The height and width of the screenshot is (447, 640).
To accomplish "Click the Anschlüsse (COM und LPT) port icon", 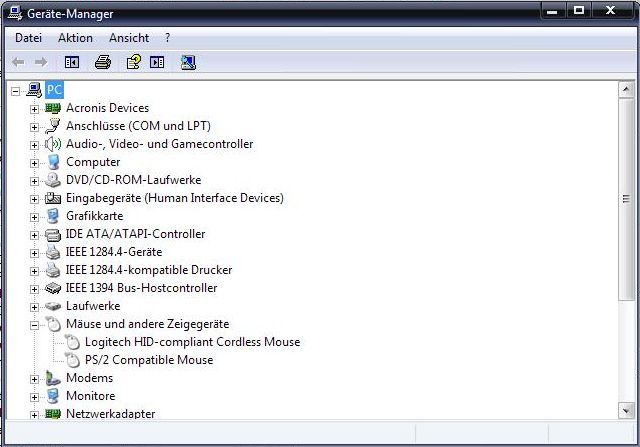I will point(53,126).
